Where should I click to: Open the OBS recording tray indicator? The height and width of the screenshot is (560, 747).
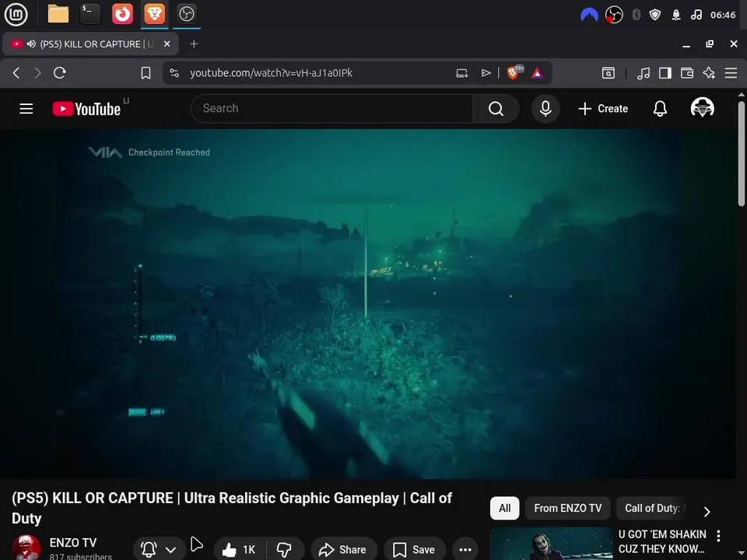pyautogui.click(x=614, y=15)
